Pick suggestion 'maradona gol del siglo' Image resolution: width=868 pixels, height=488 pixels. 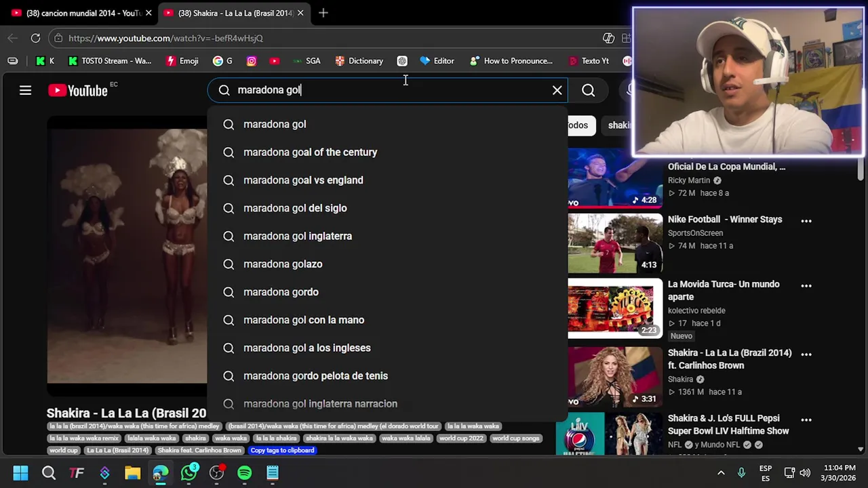pyautogui.click(x=387, y=208)
